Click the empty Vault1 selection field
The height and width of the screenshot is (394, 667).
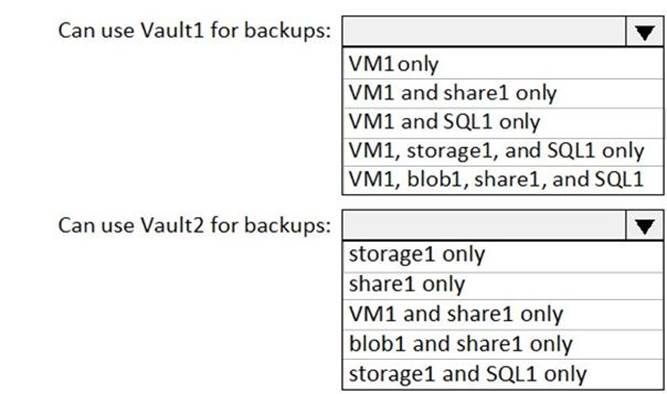click(x=484, y=31)
